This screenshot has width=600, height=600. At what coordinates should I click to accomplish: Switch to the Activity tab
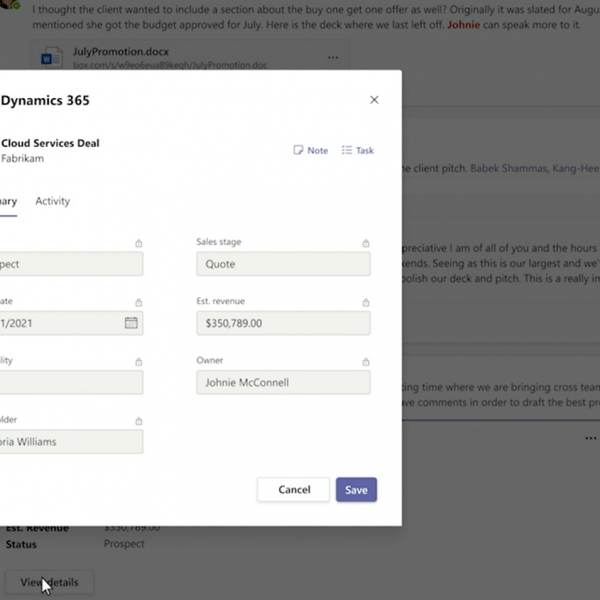tap(52, 201)
